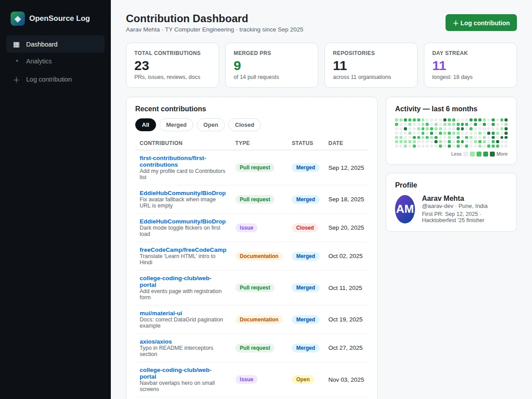Click the Analytics icon in sidebar
Screen dimensions: 532x399
16,61
